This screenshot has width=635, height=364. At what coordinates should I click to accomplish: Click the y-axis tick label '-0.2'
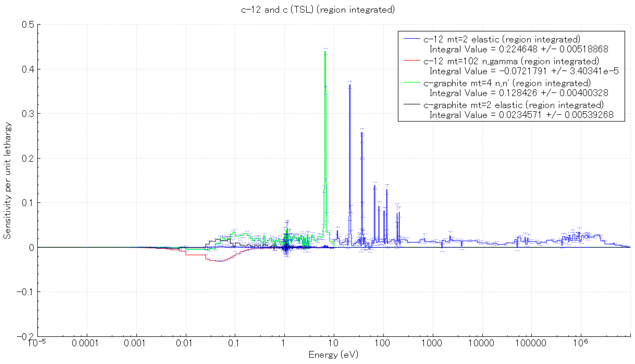point(25,337)
